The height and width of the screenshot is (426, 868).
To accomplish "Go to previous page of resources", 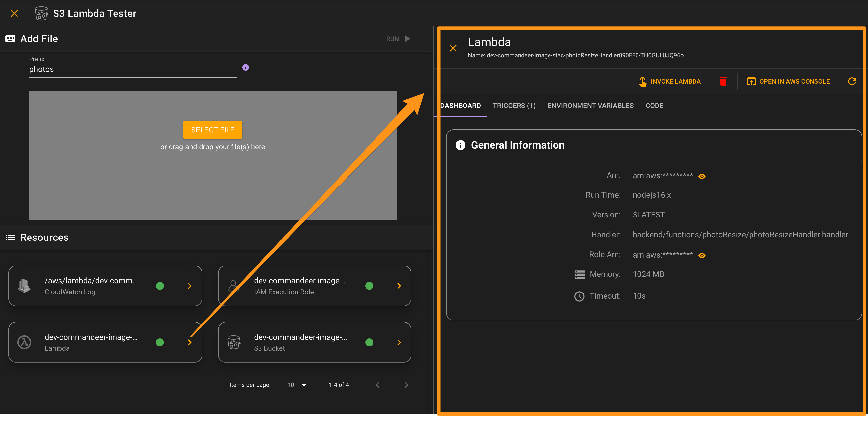I will [x=378, y=385].
